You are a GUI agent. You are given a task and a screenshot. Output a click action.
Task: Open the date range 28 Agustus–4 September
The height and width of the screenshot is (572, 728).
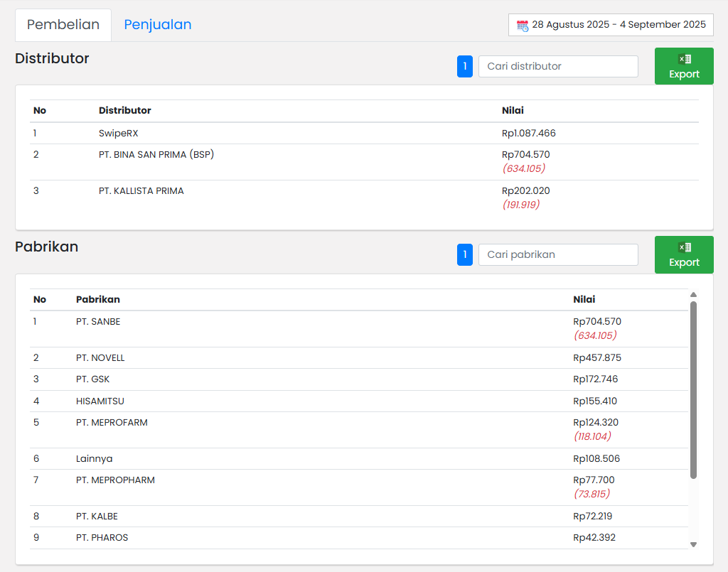click(618, 25)
